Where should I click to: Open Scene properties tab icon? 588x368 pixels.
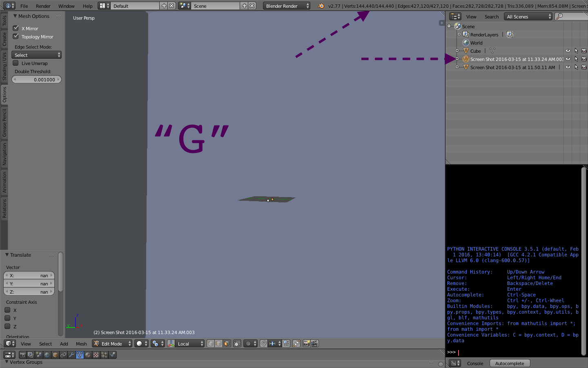(39, 355)
